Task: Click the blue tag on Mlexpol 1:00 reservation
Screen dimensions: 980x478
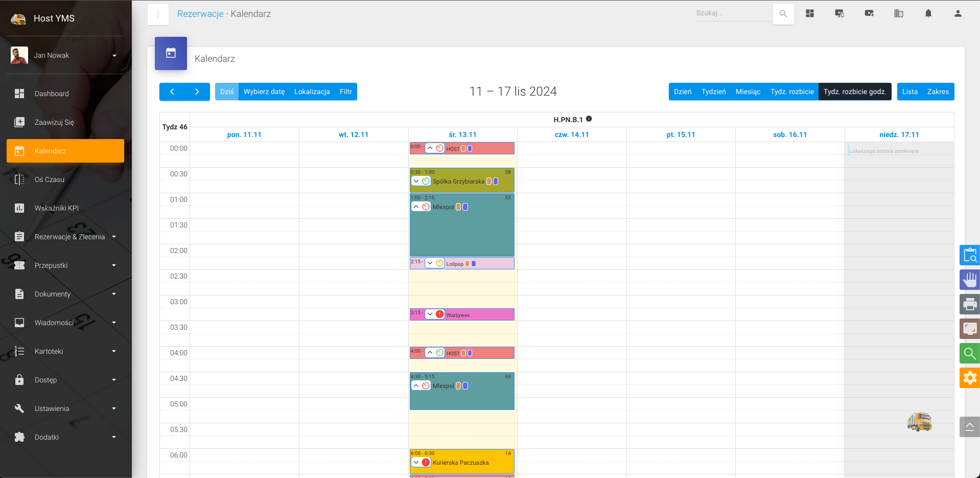Action: point(465,207)
